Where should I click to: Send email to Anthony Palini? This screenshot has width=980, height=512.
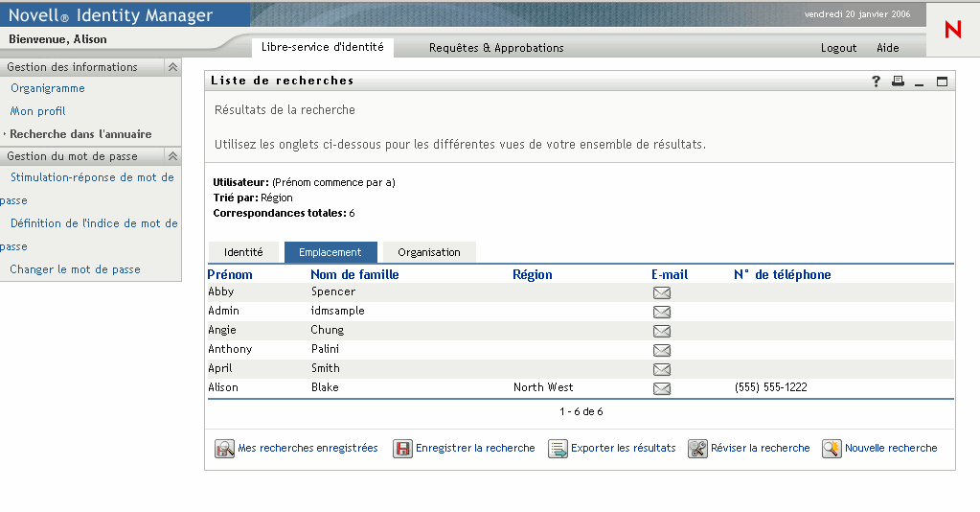662,350
